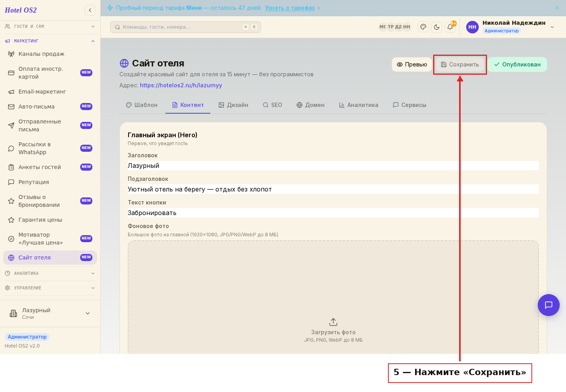Open the hotelos2.ru/h/lazurnyy address link

(181, 85)
